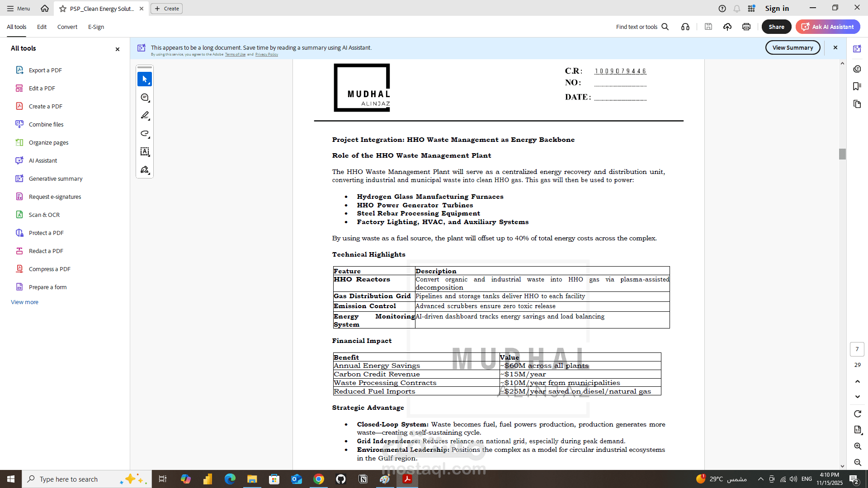Open the fill and sign tool
The height and width of the screenshot is (488, 868).
pos(145,170)
